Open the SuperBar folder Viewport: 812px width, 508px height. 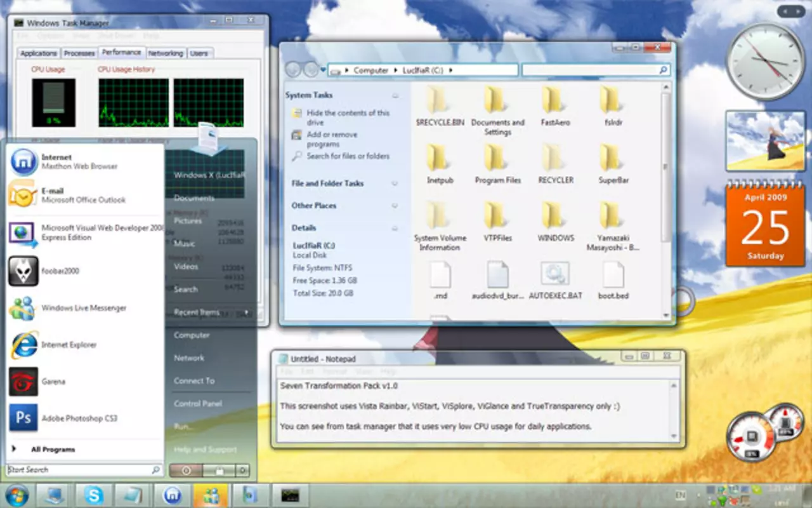(x=613, y=164)
